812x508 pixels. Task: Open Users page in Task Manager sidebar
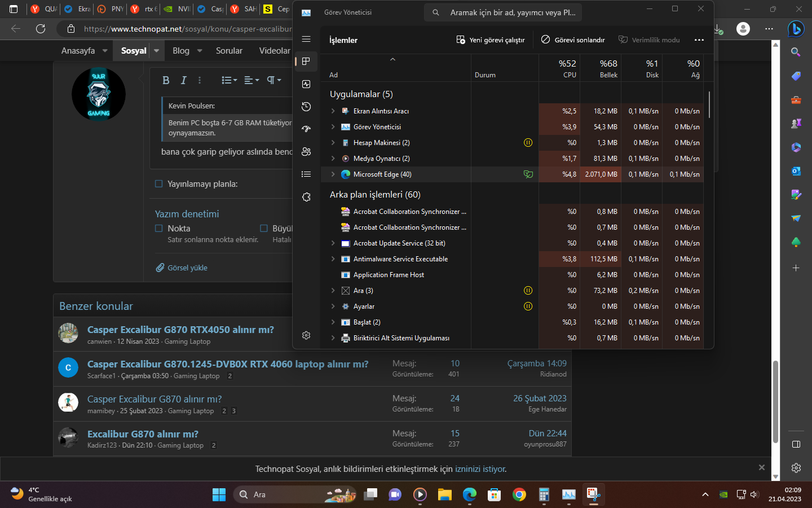[306, 152]
